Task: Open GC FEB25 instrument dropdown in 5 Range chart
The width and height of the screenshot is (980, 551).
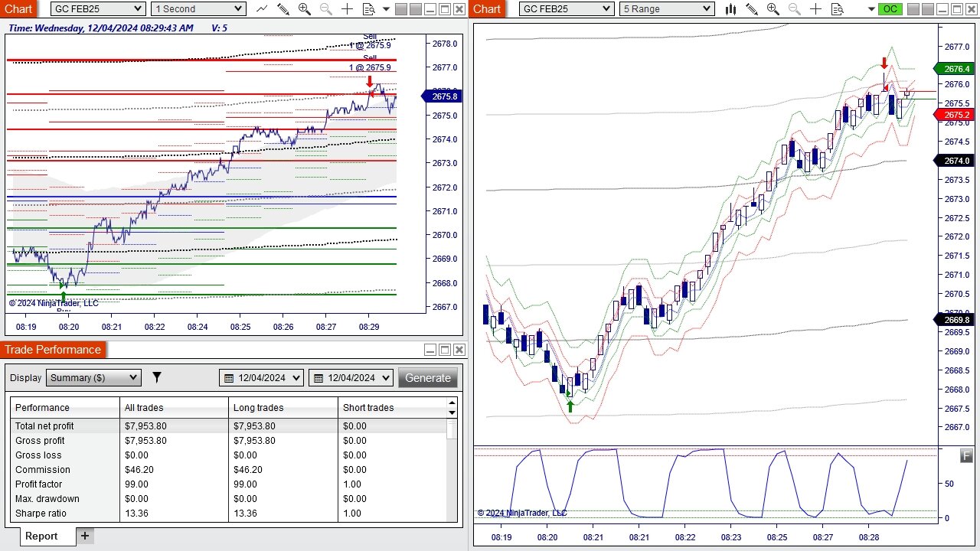Action: point(567,9)
